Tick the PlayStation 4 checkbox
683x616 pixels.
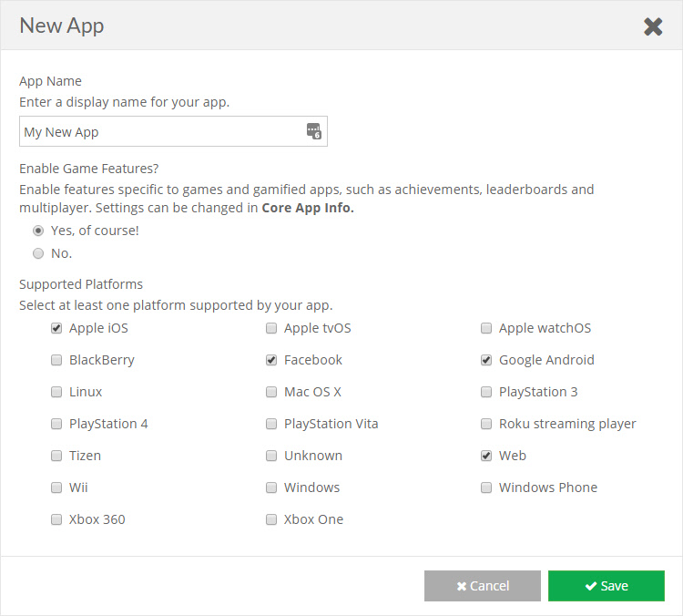point(56,424)
